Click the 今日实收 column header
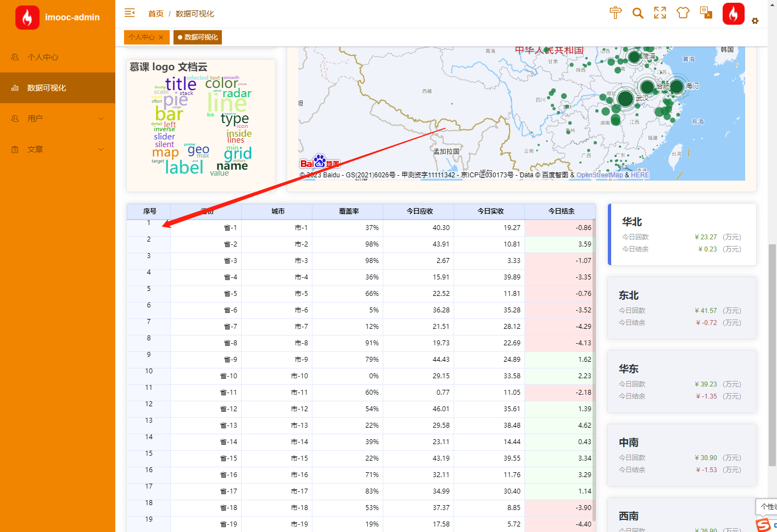 (x=490, y=211)
